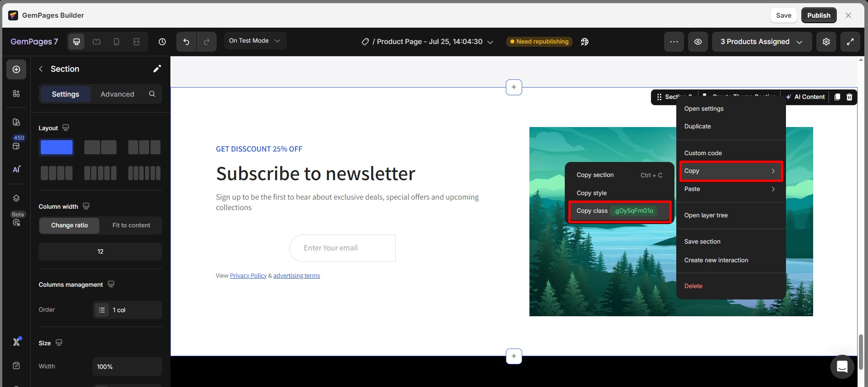Click the undo arrow icon
This screenshot has height=387, width=868.
(186, 42)
